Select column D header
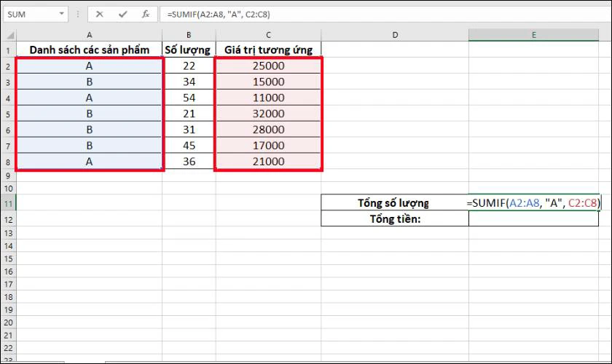 (x=395, y=35)
